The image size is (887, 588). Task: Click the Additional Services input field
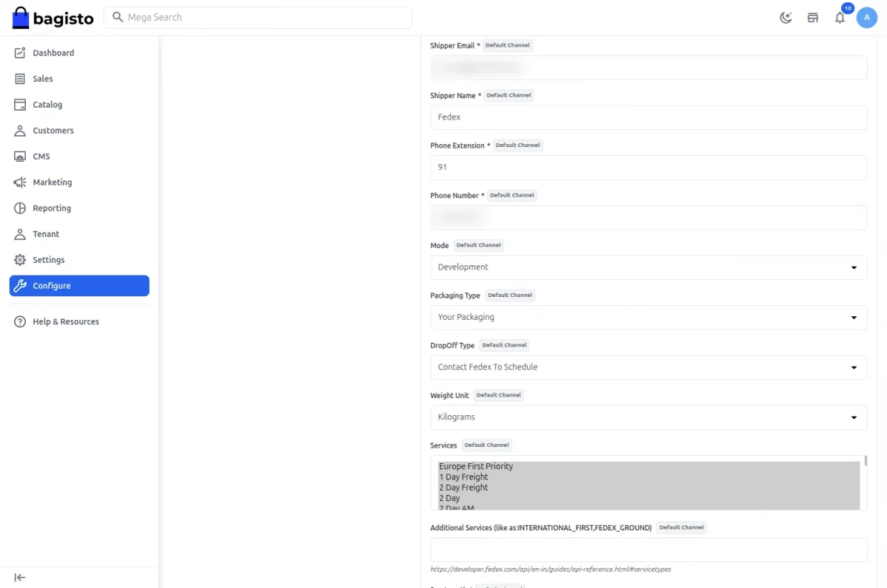pyautogui.click(x=648, y=550)
